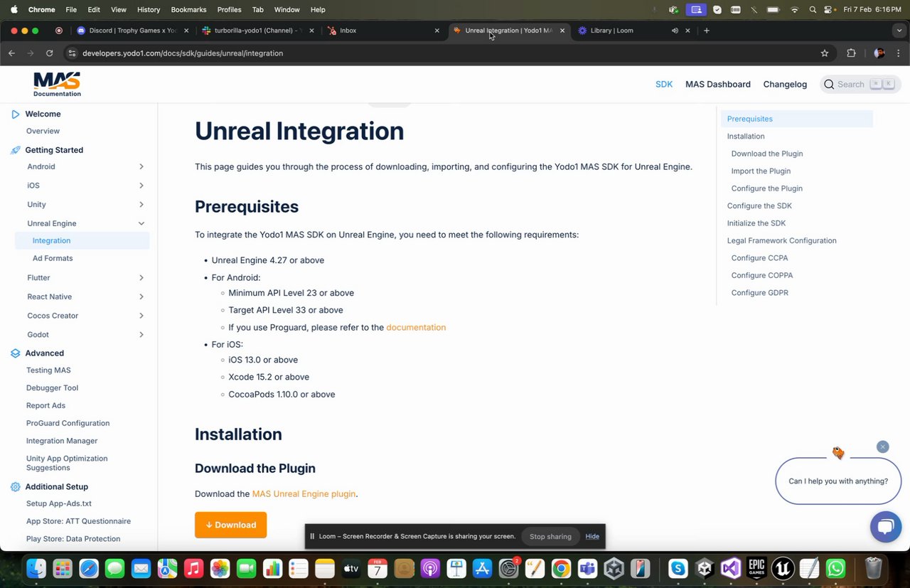Click the search magnifier icon in the docs header
Viewport: 910px width, 588px height.
coord(829,85)
